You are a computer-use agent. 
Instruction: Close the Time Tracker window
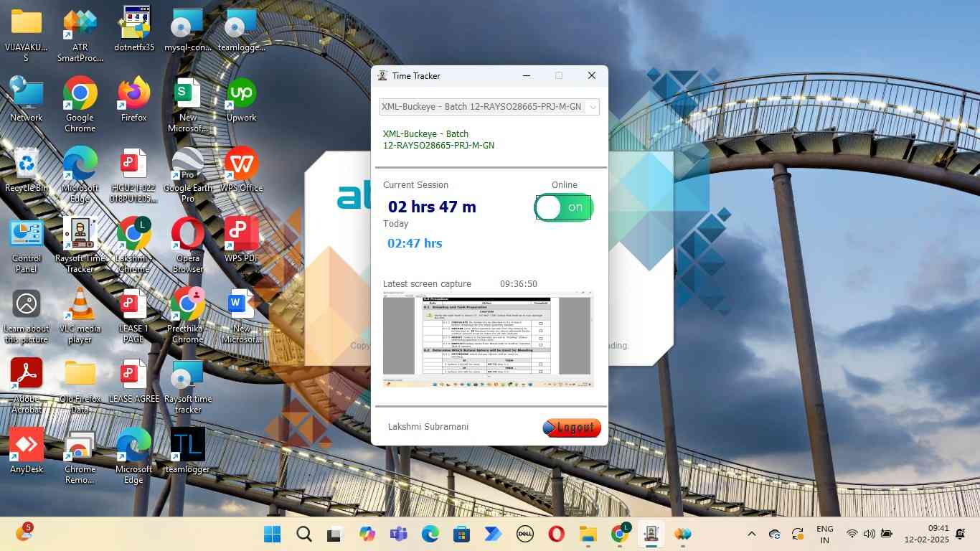(591, 75)
